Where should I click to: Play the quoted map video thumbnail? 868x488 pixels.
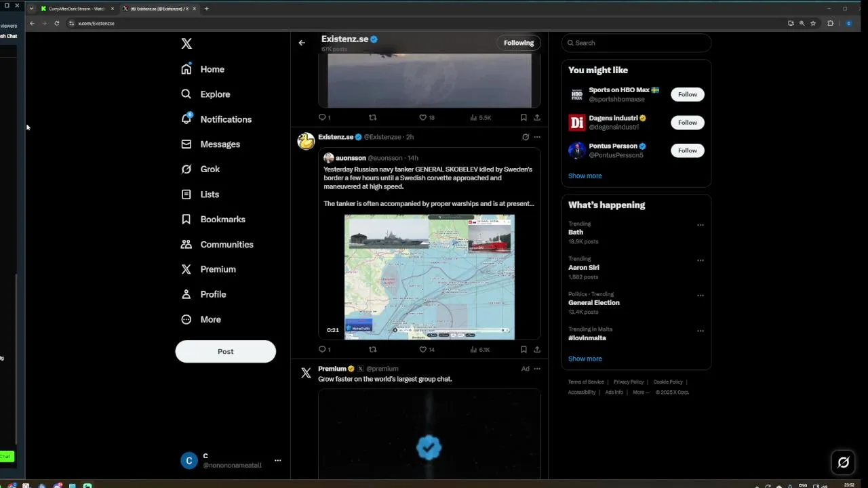(429, 277)
